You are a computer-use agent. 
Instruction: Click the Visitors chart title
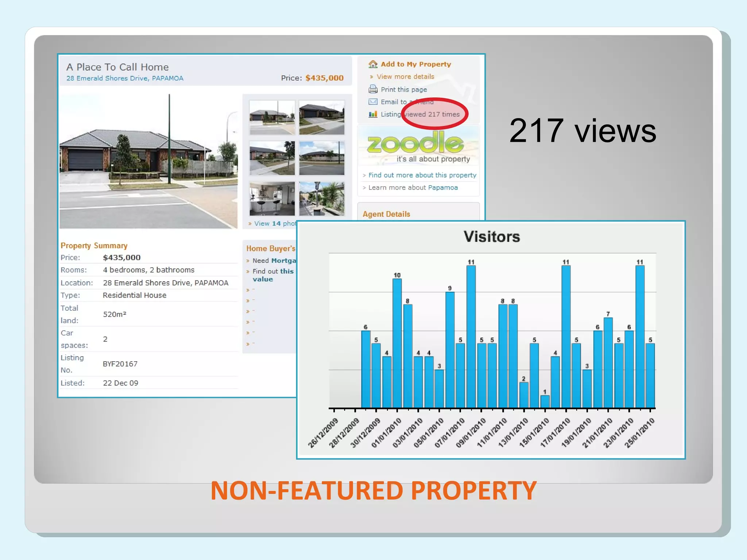(492, 237)
